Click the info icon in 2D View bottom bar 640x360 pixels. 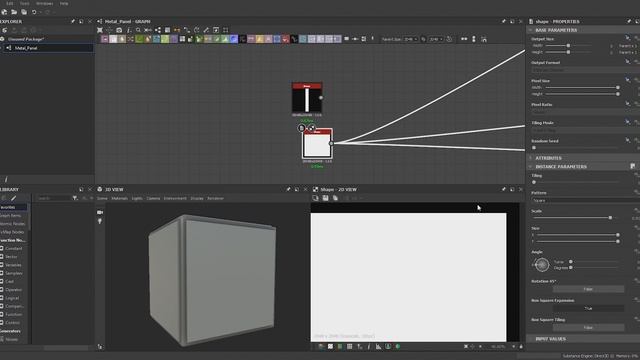point(369,347)
